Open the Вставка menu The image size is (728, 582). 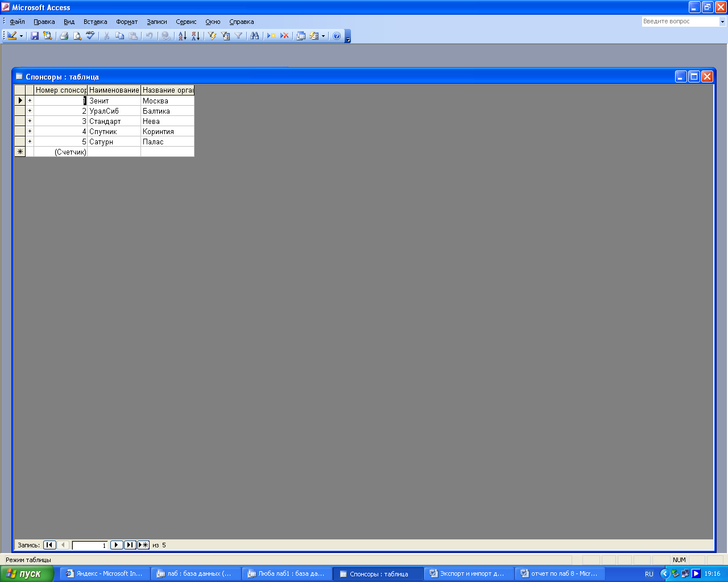pyautogui.click(x=95, y=22)
